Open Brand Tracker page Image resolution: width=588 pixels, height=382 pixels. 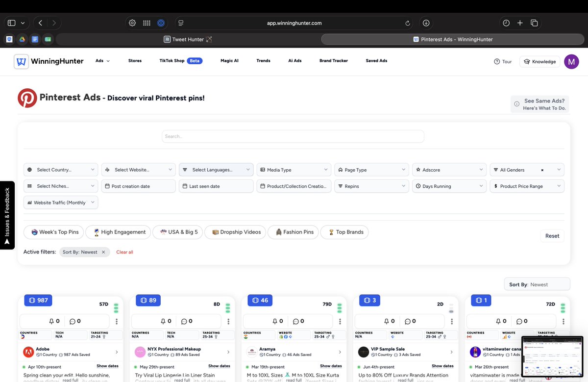click(334, 61)
